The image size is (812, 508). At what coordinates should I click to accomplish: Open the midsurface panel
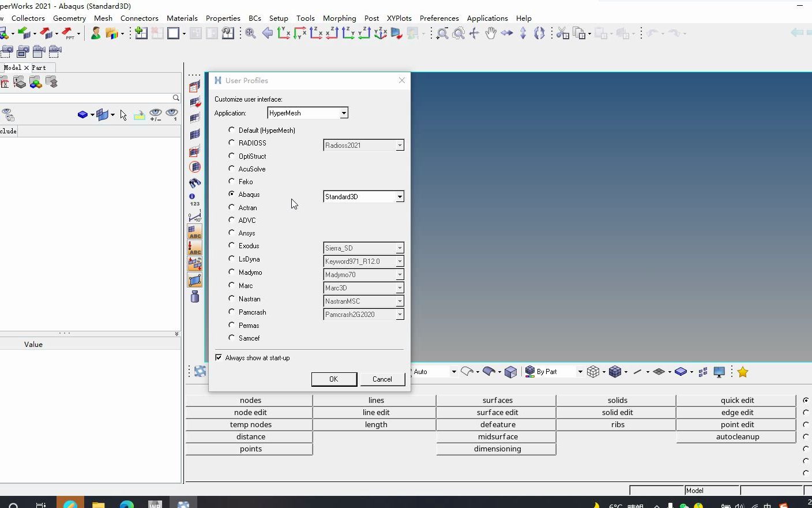(497, 436)
